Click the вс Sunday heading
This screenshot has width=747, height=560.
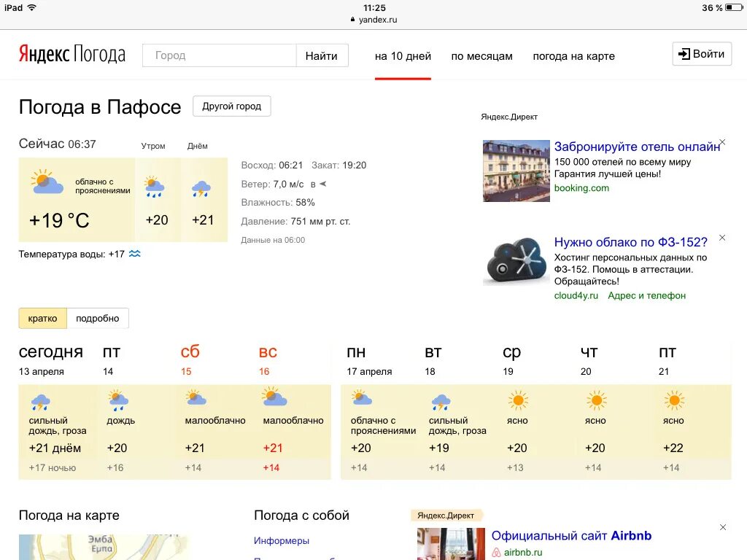[268, 352]
